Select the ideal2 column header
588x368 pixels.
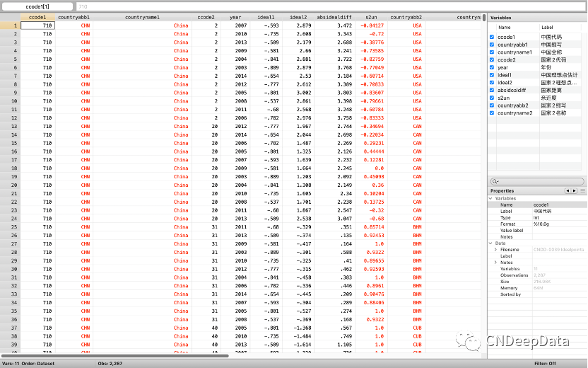pyautogui.click(x=298, y=17)
